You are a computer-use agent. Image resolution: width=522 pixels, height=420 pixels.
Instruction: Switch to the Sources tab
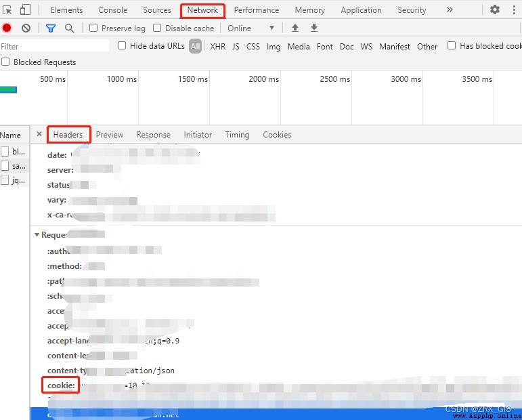[x=157, y=10]
